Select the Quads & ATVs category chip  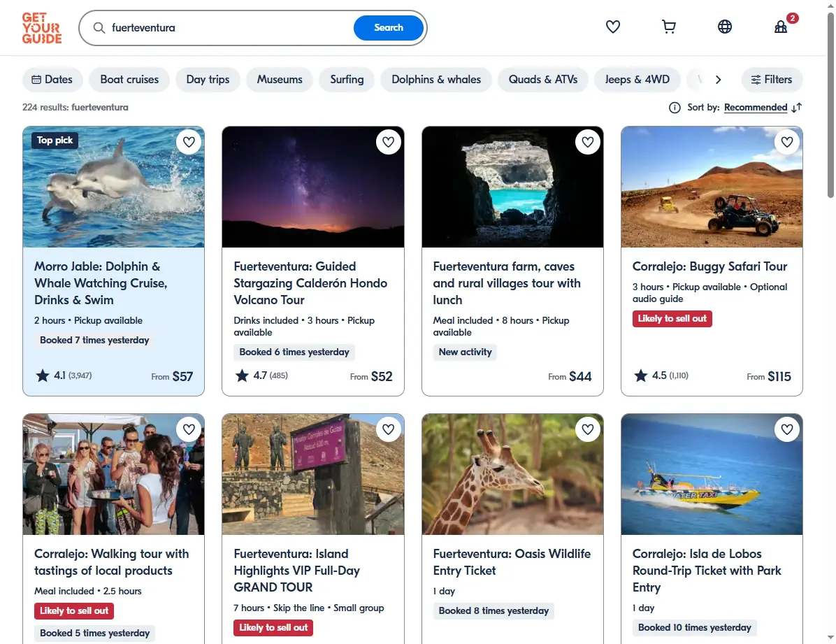tap(542, 80)
